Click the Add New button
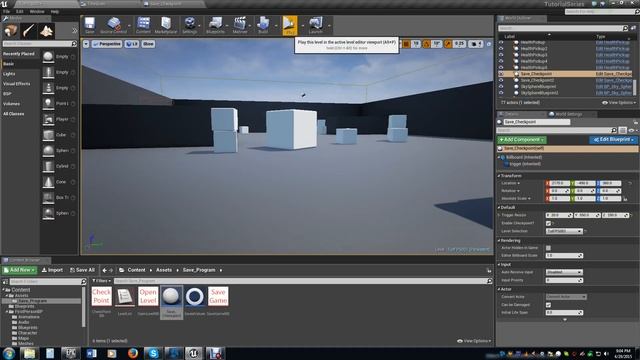The width and height of the screenshot is (640, 360). click(x=20, y=270)
